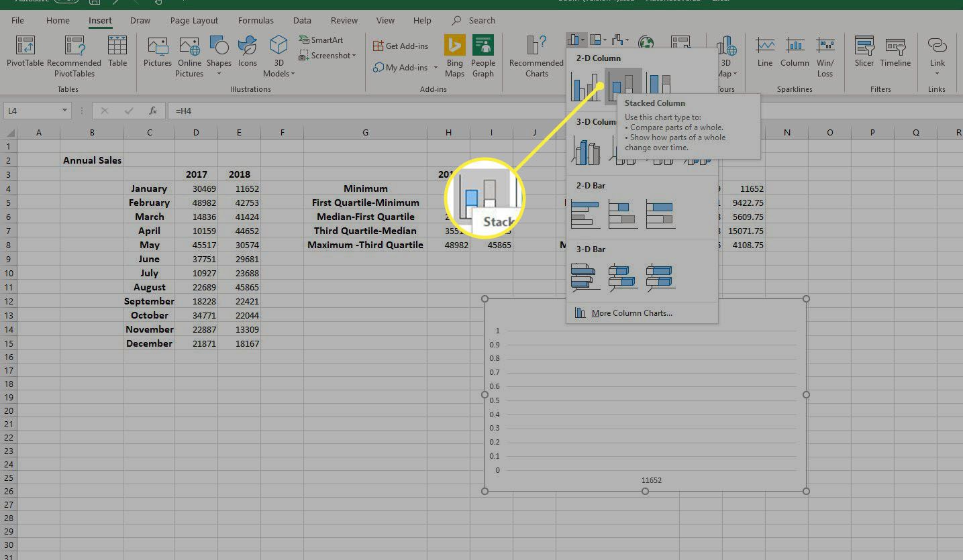Insert a Table from the ribbon
Image resolution: width=963 pixels, height=560 pixels.
click(117, 52)
